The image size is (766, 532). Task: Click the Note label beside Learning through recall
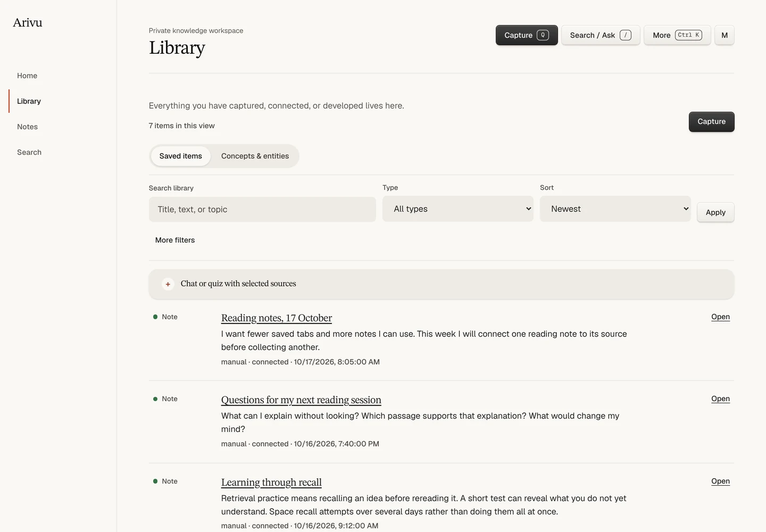170,481
